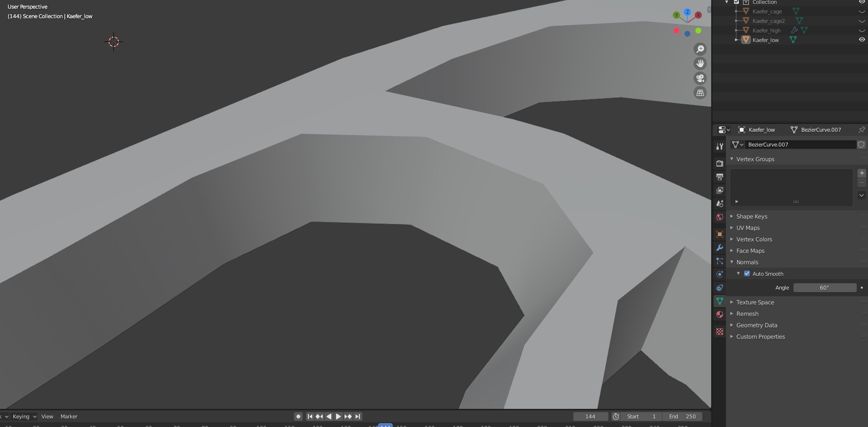Expand the Geometry Data panel
Viewport: 868px width, 427px height.
click(756, 325)
